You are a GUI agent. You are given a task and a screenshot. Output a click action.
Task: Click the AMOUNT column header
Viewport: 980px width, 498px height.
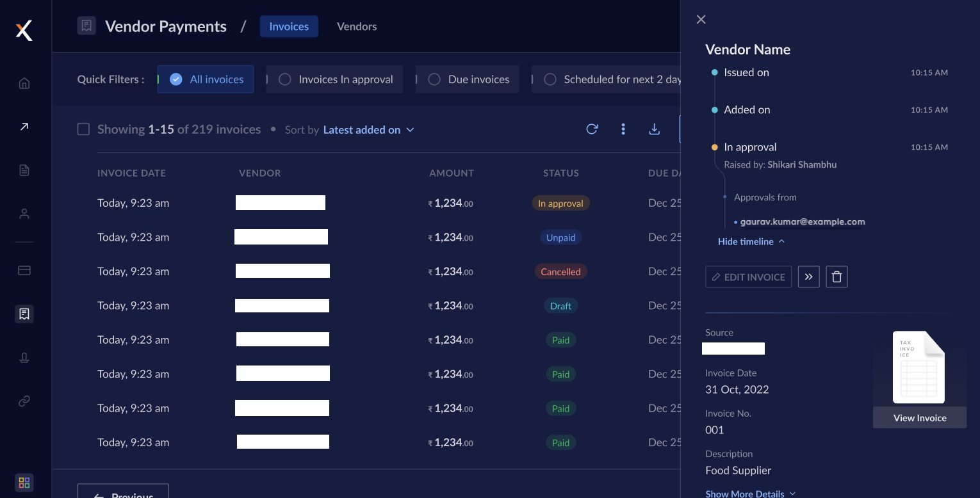click(x=452, y=173)
